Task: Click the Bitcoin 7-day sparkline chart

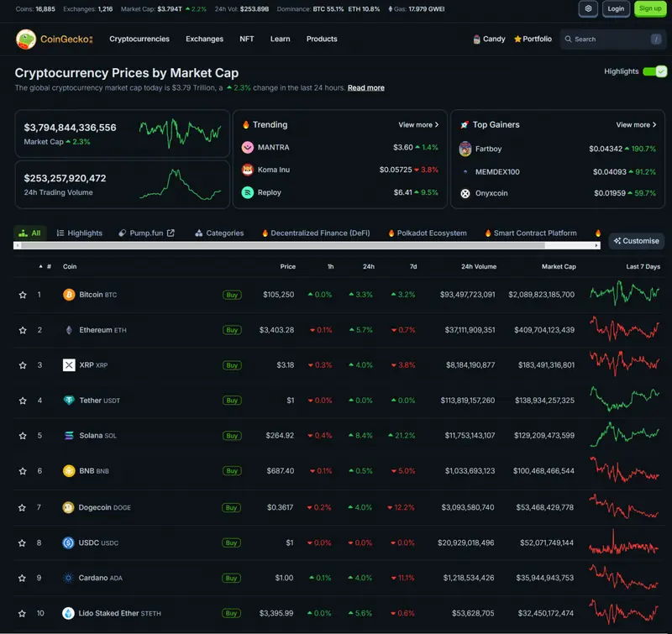Action: (624, 293)
